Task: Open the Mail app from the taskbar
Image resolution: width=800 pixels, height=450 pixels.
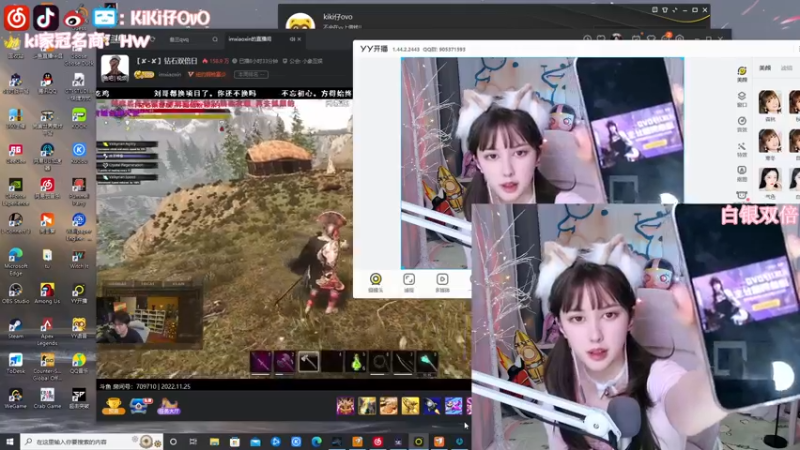Action: [x=255, y=441]
